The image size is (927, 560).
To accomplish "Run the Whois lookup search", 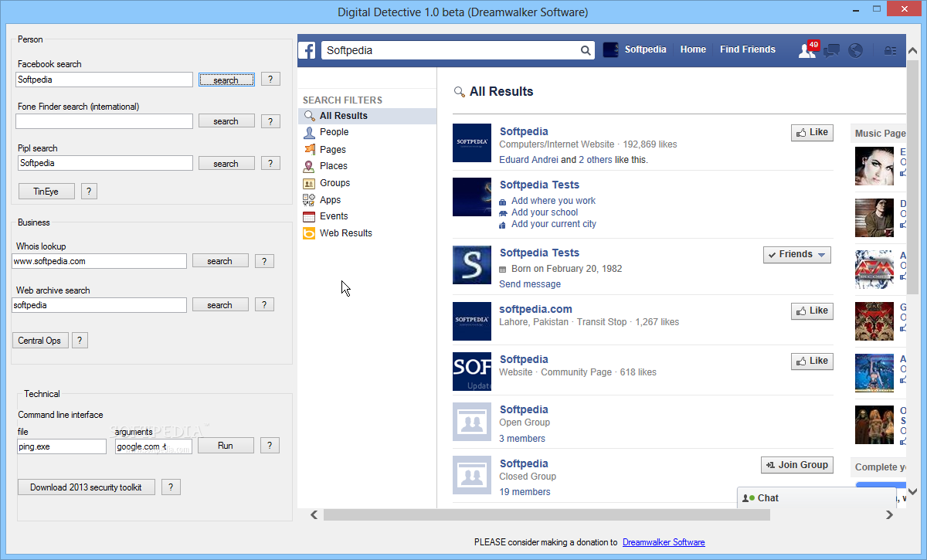I will (x=220, y=261).
